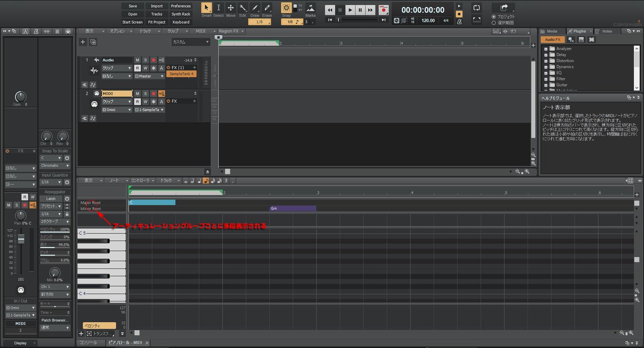Click the Gm articulation clip

292,208
